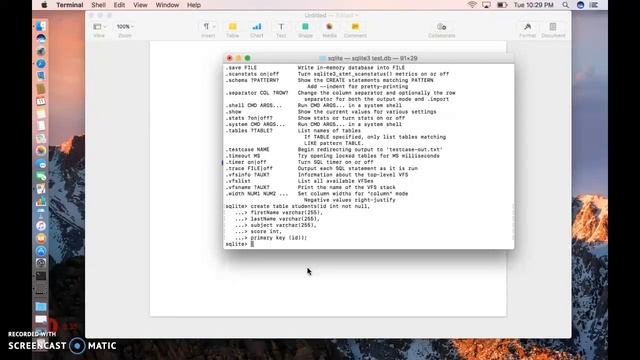
Task: Open Siri from the Dock
Action: (x=41, y=39)
